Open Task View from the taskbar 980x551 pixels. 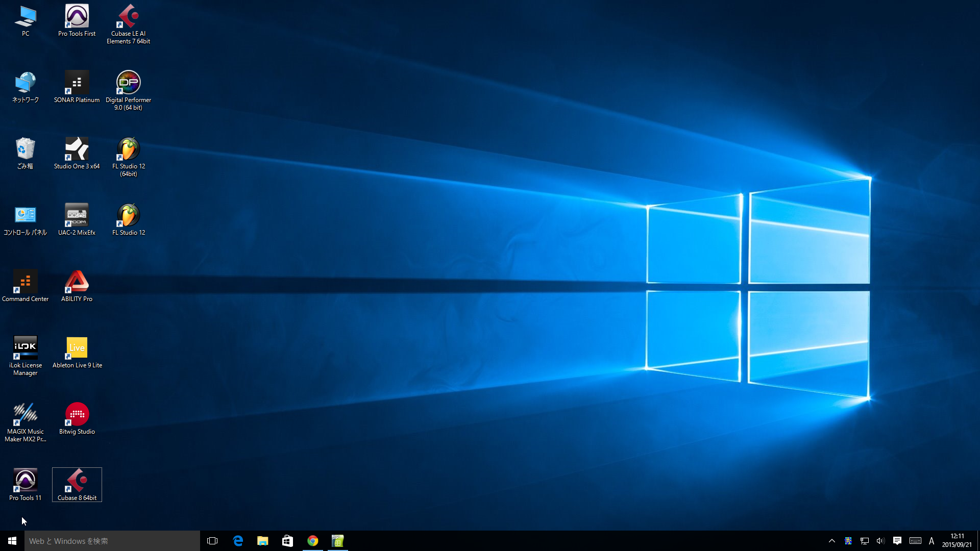pyautogui.click(x=212, y=541)
